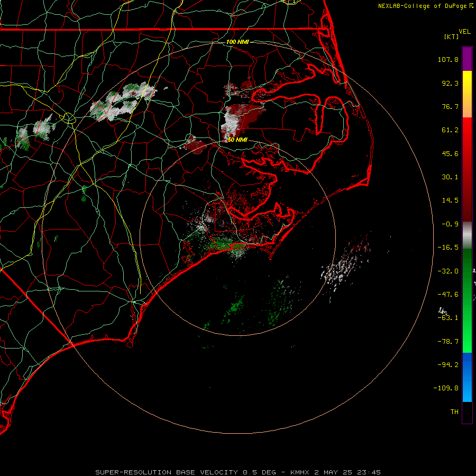The width and height of the screenshot is (476, 476).
Task: Select the -16.5 velocity scale value
Action: 448,248
